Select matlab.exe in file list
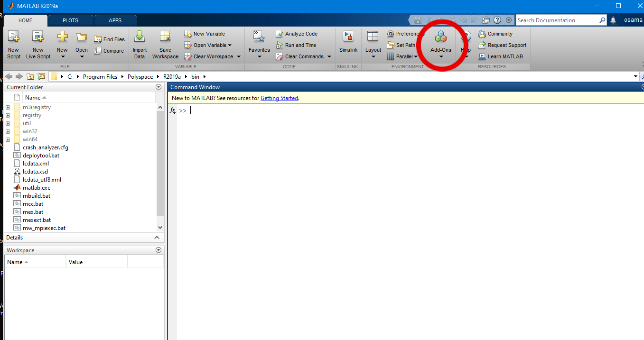Viewport: 644px width, 340px height. pos(37,188)
